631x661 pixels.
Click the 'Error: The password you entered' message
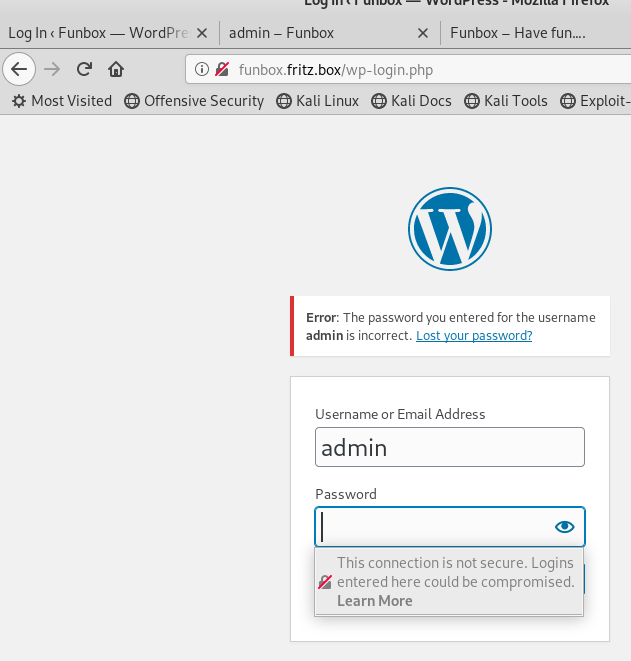450,326
